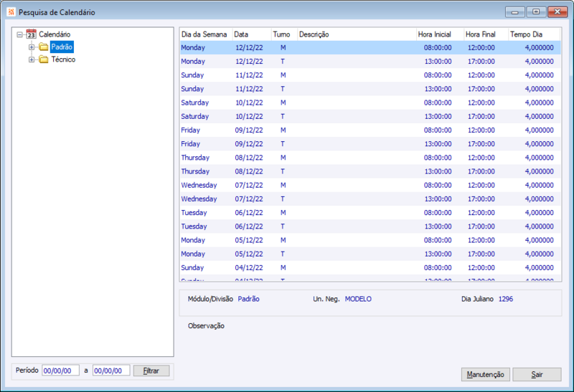The width and height of the screenshot is (574, 392).
Task: Select the Técnico tree item
Action: [63, 59]
